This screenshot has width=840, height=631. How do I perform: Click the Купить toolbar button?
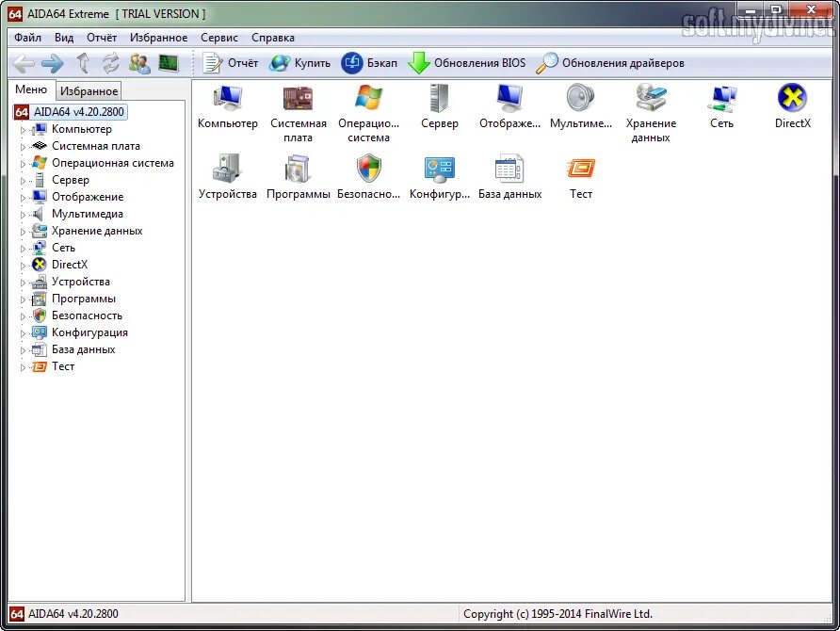[300, 63]
